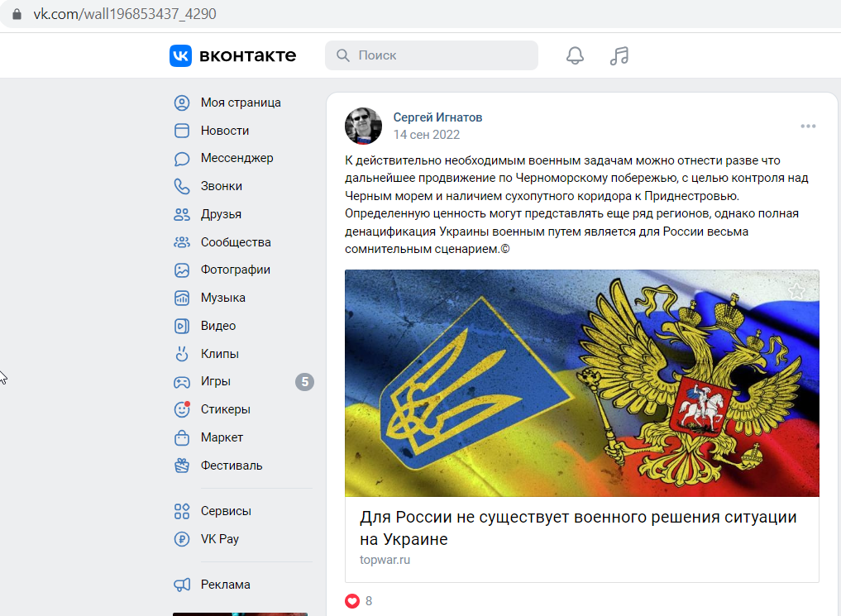Click the site lock icon in address bar

(x=17, y=14)
